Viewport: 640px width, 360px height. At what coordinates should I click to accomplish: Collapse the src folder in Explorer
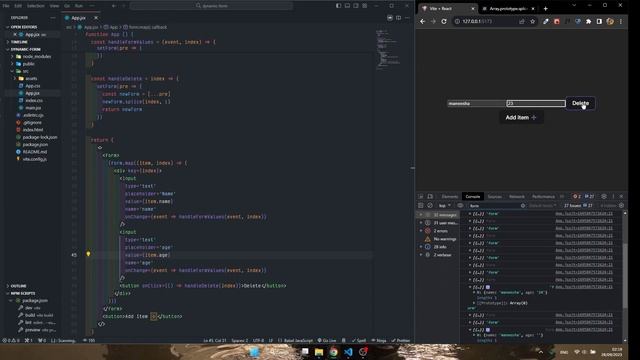coord(24,71)
